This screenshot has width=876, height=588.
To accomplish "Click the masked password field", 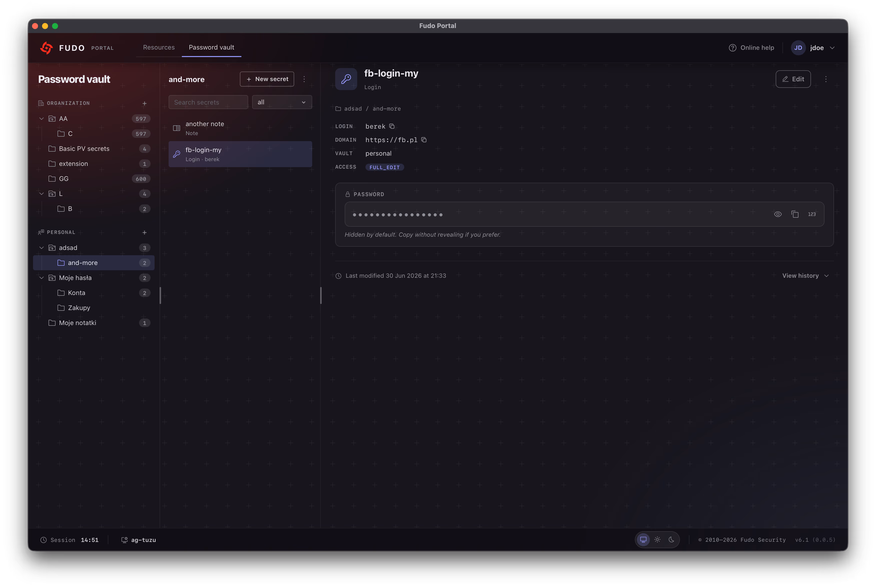I will pos(584,214).
